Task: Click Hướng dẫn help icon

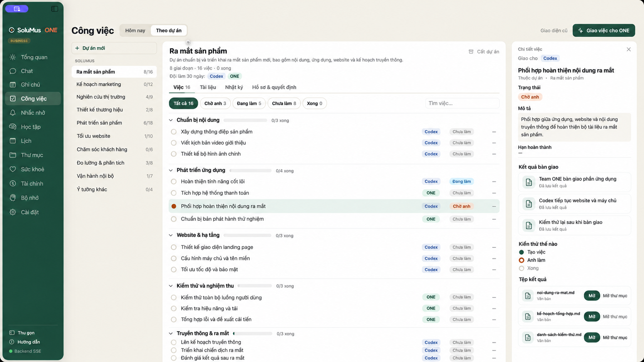Action: [12, 342]
